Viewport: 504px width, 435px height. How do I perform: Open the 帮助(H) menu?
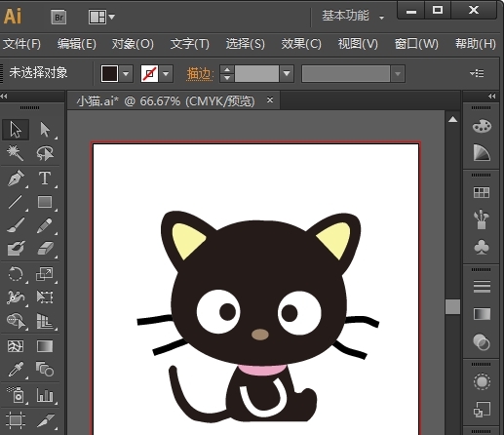(x=475, y=44)
